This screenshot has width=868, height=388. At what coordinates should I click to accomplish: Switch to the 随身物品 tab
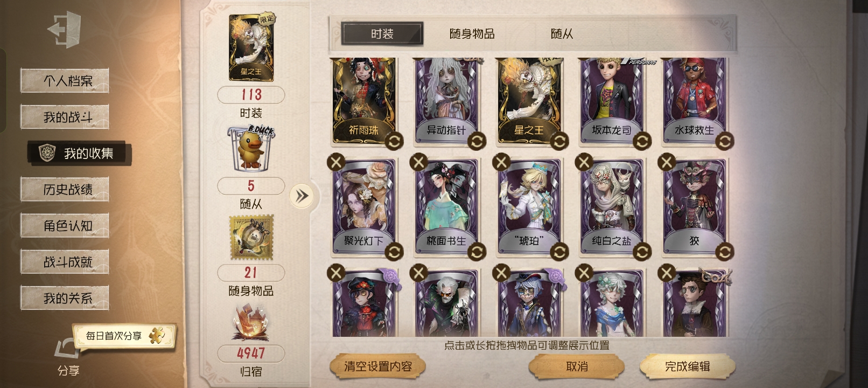[x=472, y=34]
